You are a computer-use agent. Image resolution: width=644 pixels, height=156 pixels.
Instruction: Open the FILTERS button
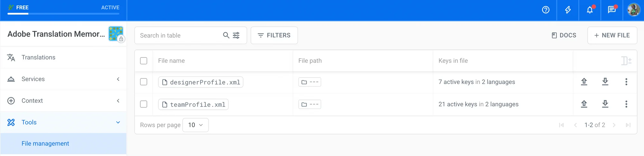[x=274, y=35]
